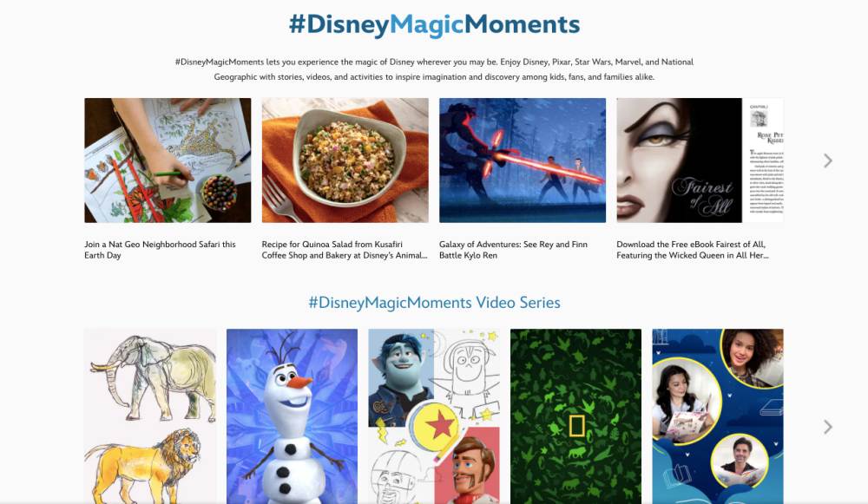
Task: Open the storytime readers video tile
Action: tap(718, 416)
